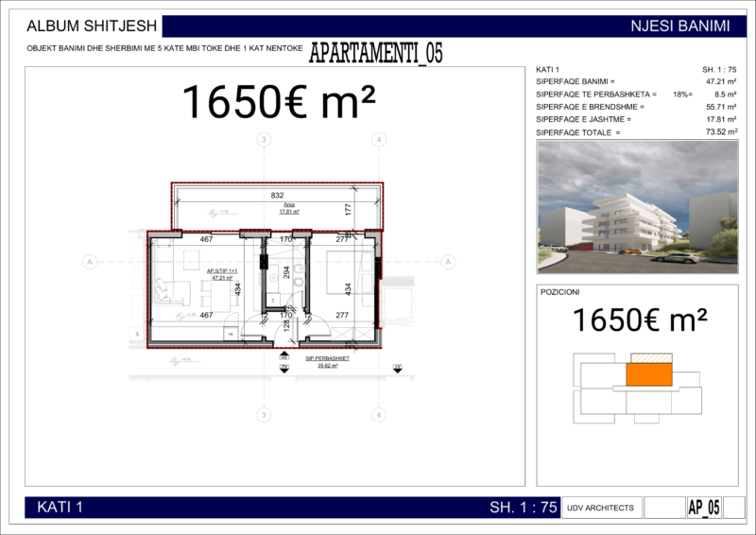The image size is (756, 535).
Task: Click the APARTAMENTI_05 heading
Action: click(x=375, y=53)
